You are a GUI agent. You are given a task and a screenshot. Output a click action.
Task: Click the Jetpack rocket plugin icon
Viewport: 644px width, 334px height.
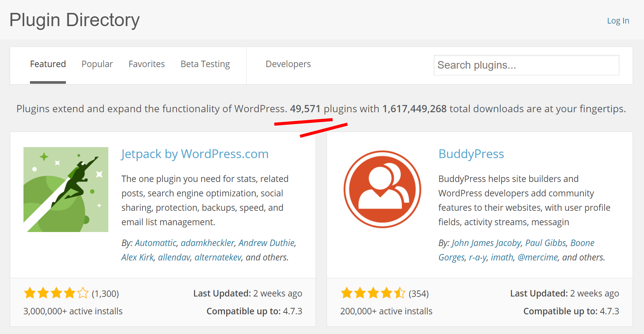click(66, 190)
